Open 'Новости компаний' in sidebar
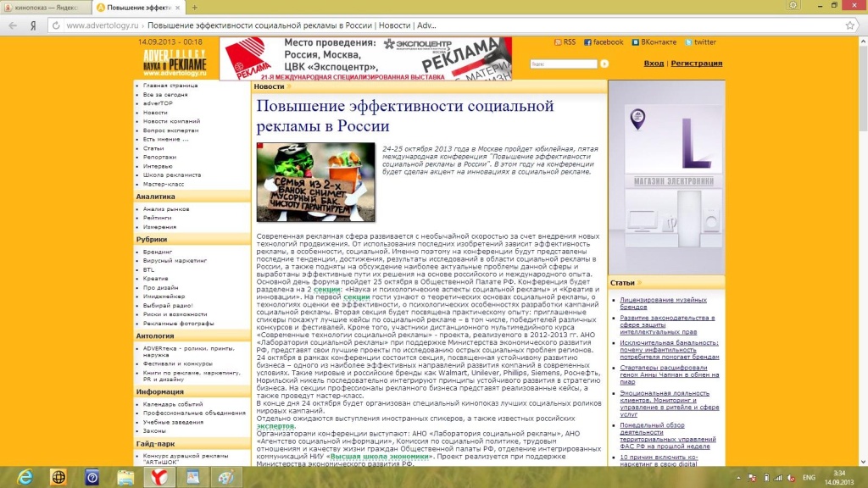The width and height of the screenshot is (868, 488). point(171,121)
